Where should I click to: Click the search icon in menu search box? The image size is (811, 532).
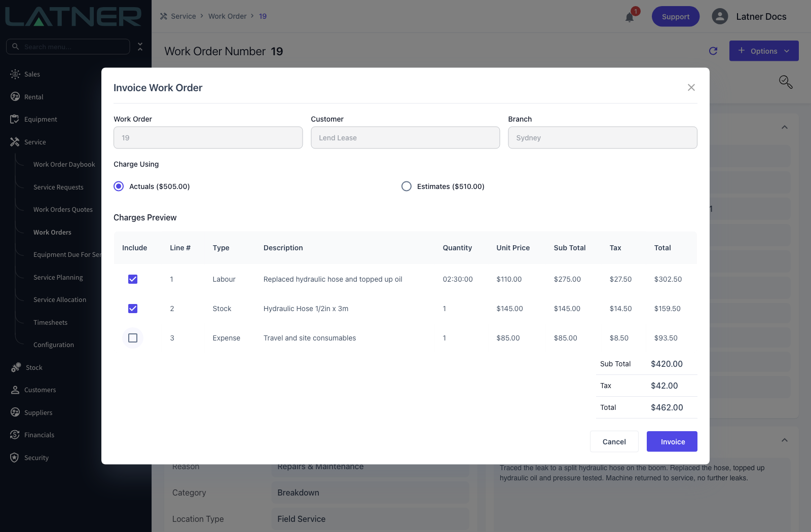pyautogui.click(x=16, y=47)
